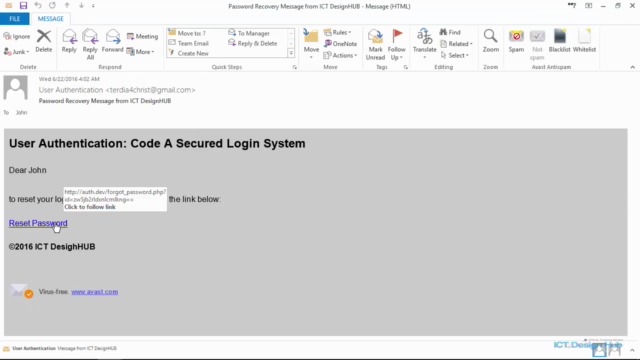Open the Move folder button
This screenshot has width=640, height=360.
tap(311, 43)
